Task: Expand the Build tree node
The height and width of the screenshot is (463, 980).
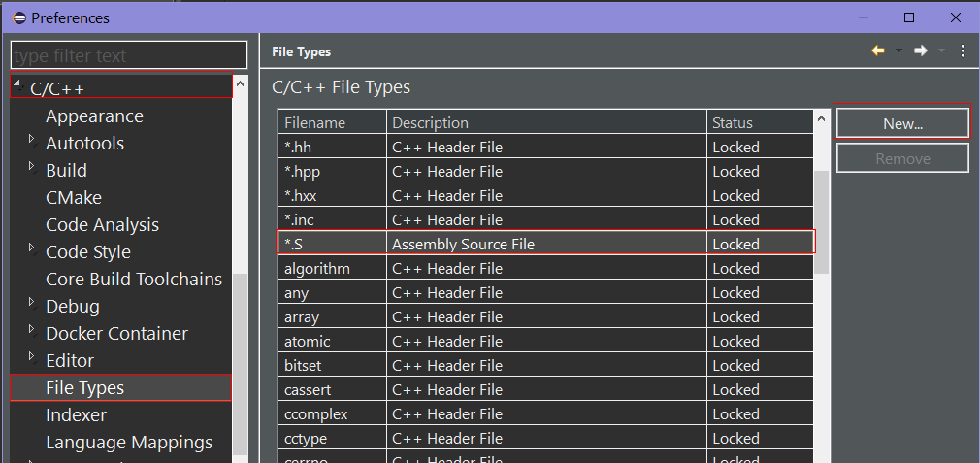Action: tap(32, 166)
